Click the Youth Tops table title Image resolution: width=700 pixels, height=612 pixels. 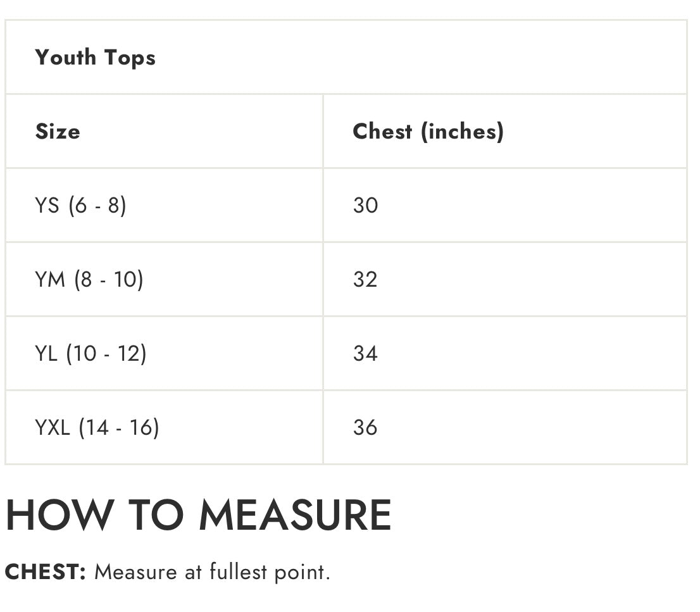click(x=95, y=58)
